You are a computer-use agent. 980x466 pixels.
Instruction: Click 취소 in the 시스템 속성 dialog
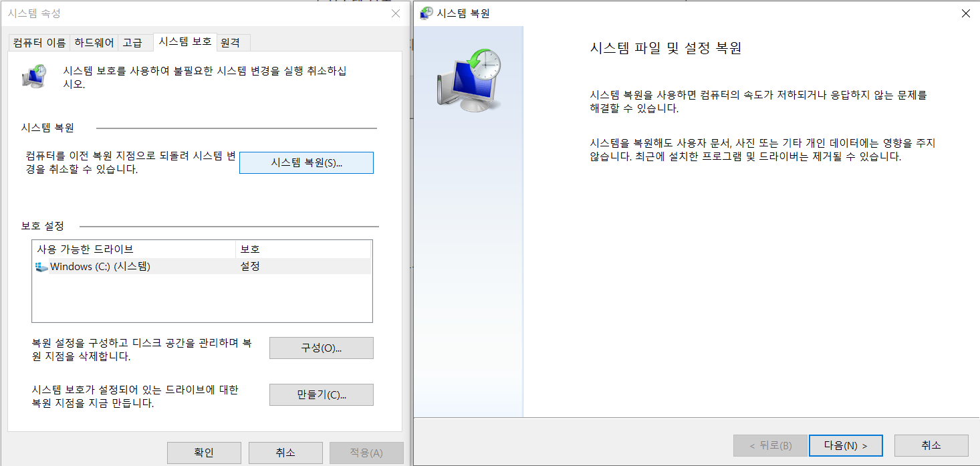pos(285,453)
